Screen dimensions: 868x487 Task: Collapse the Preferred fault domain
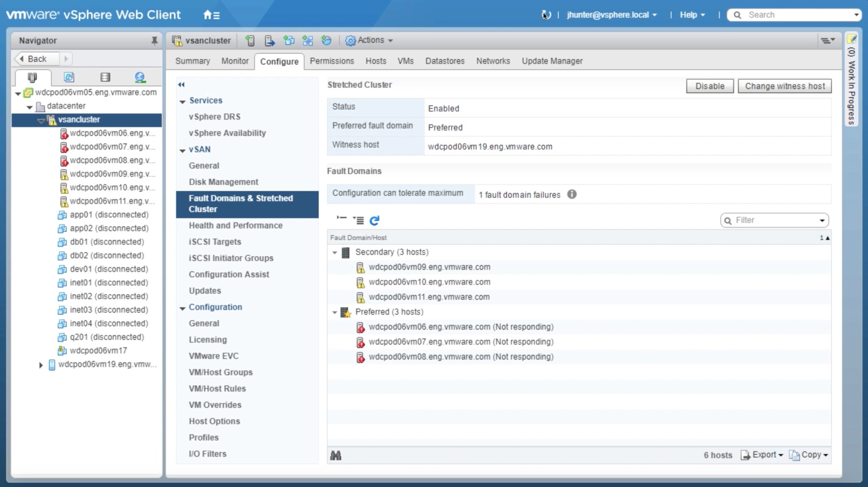coord(335,312)
